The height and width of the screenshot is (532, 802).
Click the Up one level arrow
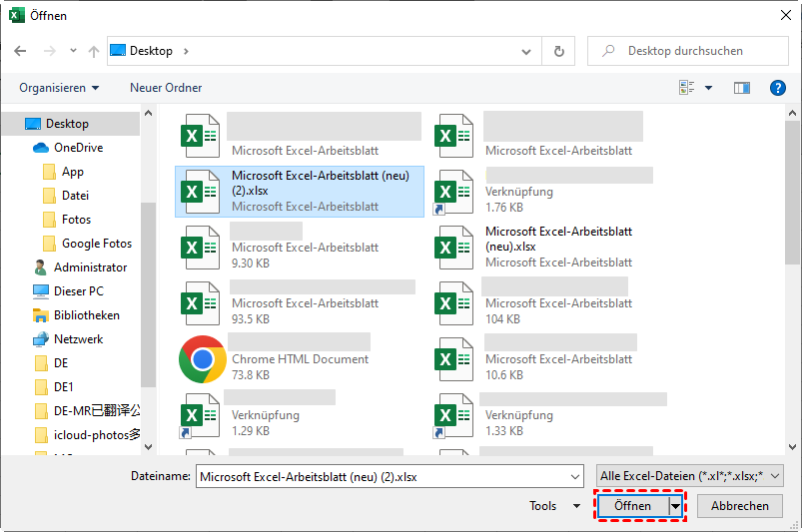[x=93, y=51]
